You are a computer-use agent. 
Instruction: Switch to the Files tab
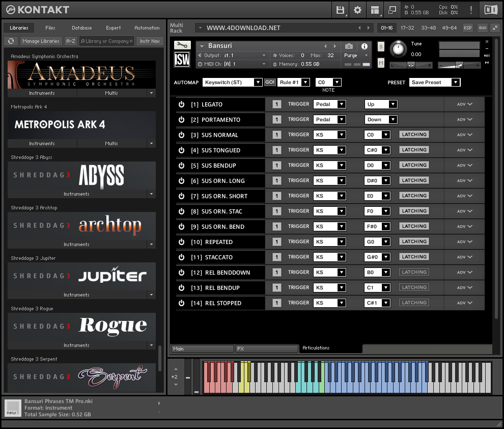(50, 28)
